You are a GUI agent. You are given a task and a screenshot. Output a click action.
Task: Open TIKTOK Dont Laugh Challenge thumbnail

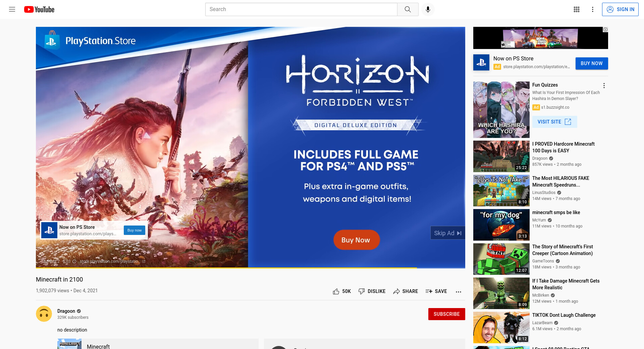[x=501, y=328]
